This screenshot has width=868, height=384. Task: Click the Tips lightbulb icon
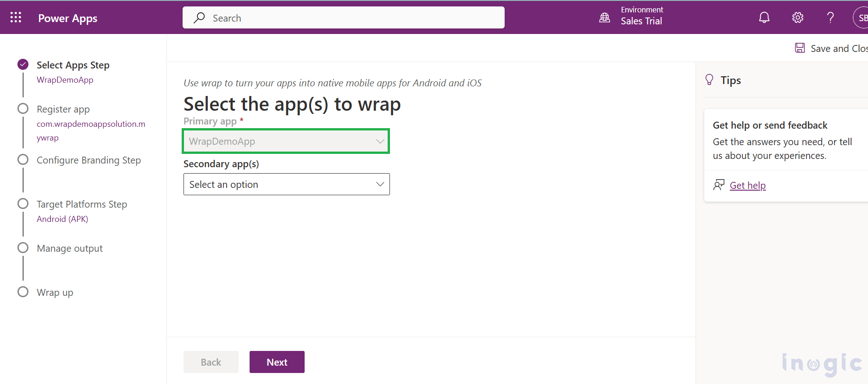709,80
